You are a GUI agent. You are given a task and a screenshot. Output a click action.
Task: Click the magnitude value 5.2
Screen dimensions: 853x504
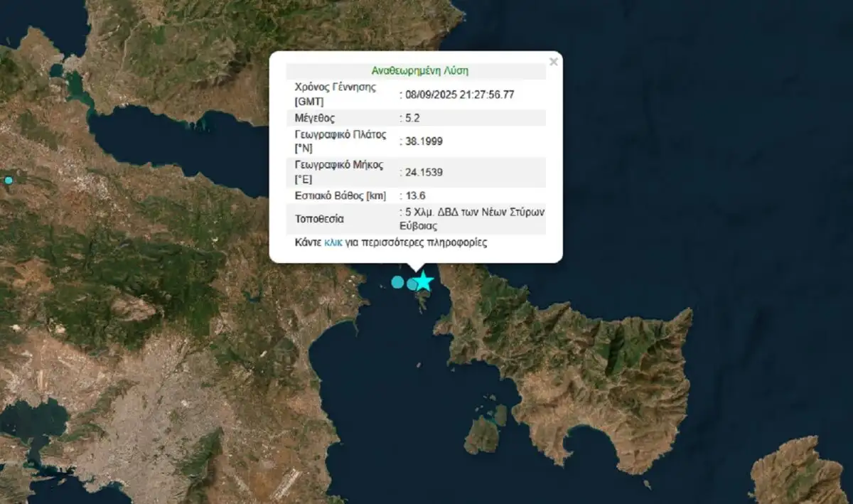[x=412, y=118]
